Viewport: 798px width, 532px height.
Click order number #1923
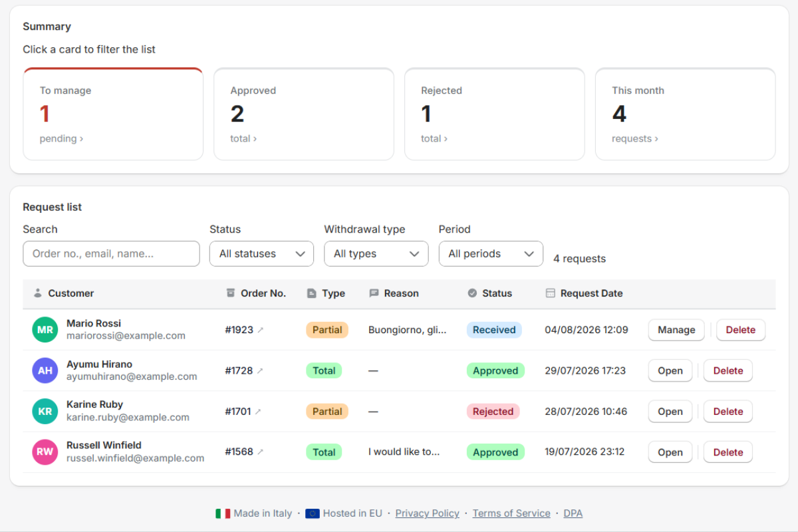tap(239, 330)
